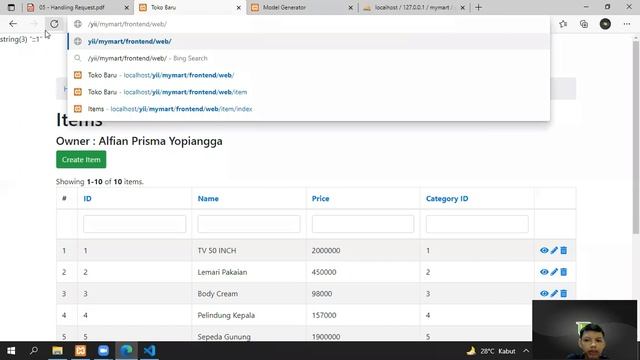The width and height of the screenshot is (640, 360).
Task: Delete the TV 50 INCH item (trash icon)
Action: pyautogui.click(x=564, y=250)
